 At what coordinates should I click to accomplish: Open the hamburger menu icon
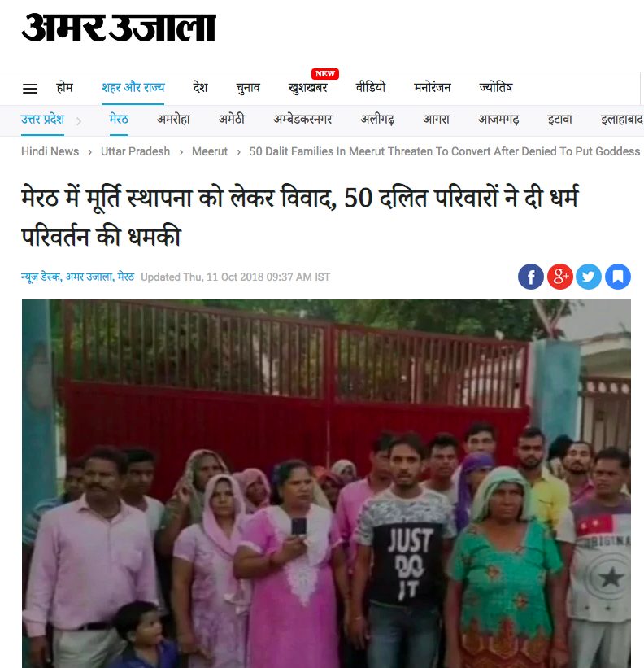pos(30,89)
